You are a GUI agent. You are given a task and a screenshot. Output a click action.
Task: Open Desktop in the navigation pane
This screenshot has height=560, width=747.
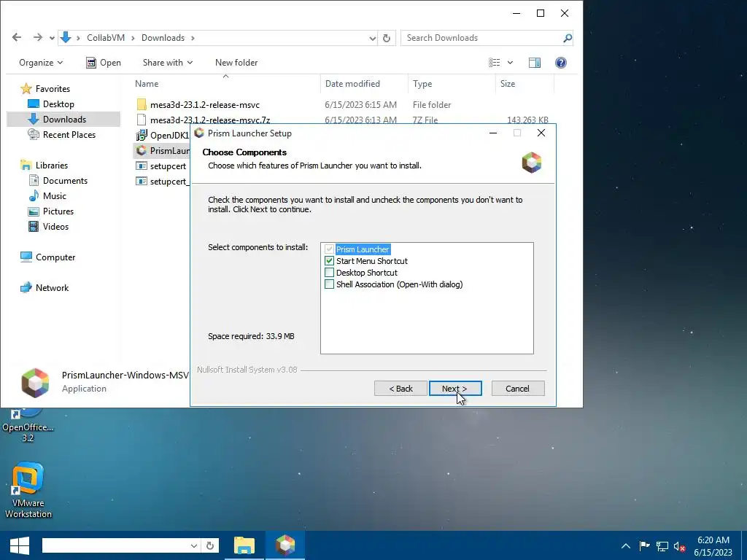click(51, 104)
